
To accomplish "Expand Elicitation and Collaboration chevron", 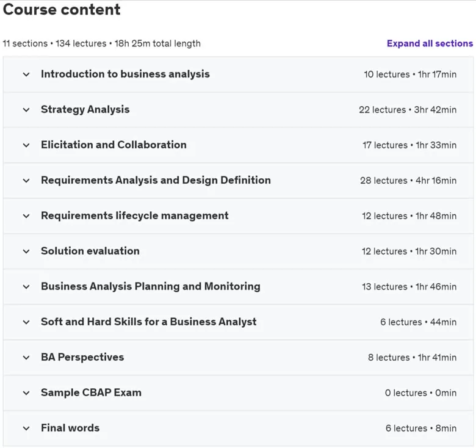I will coord(26,145).
